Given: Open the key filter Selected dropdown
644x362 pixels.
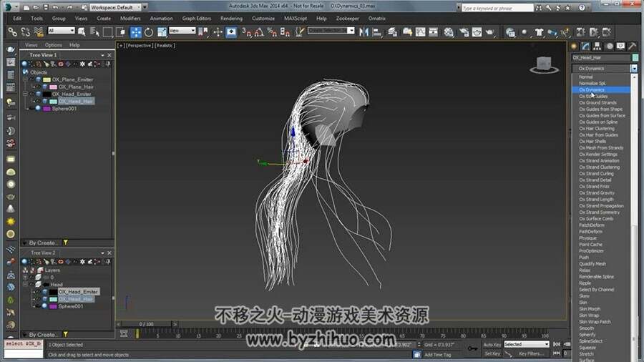Looking at the screenshot, I should tap(527, 344).
